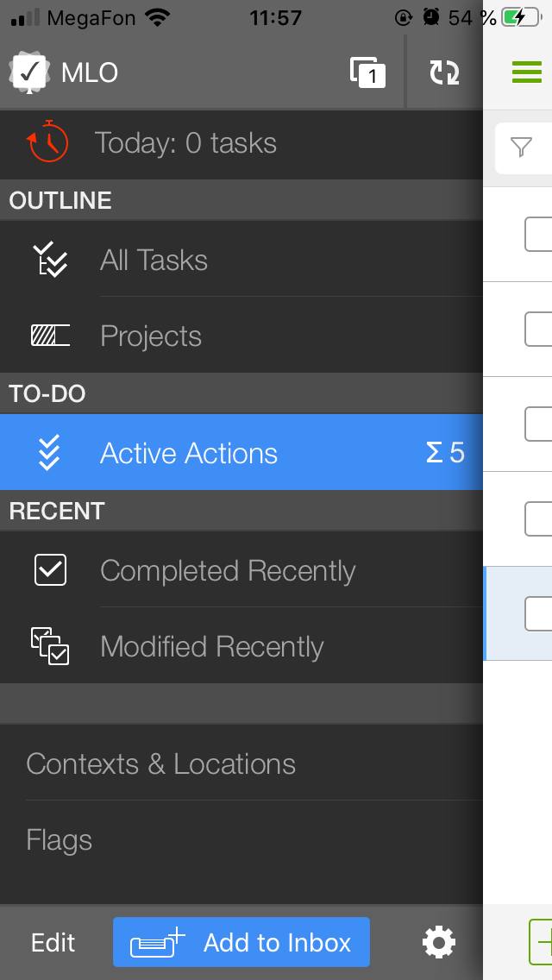Viewport: 552px width, 980px height.
Task: Tap the Projects progress bar icon
Action: [x=51, y=336]
